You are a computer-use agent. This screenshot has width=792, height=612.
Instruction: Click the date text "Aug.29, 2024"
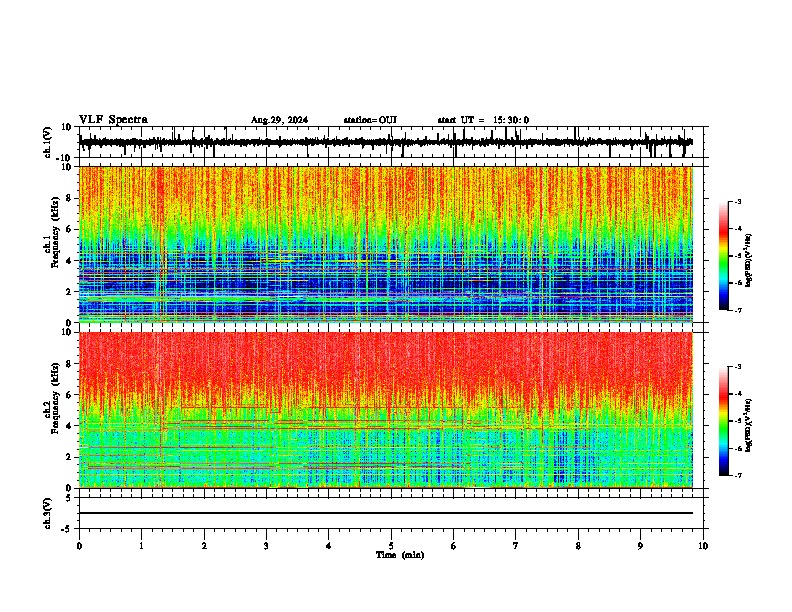pyautogui.click(x=279, y=120)
